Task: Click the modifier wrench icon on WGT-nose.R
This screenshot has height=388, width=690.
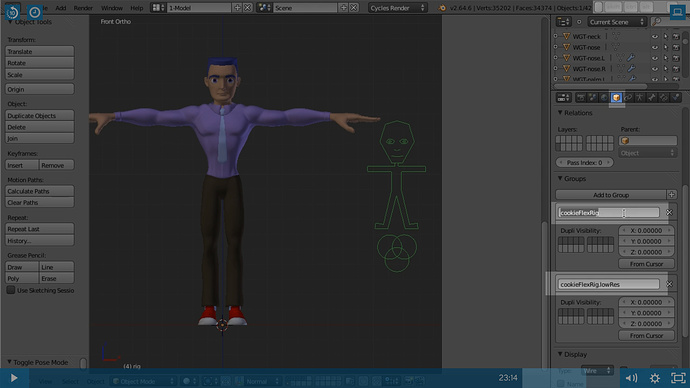Action: [x=631, y=69]
